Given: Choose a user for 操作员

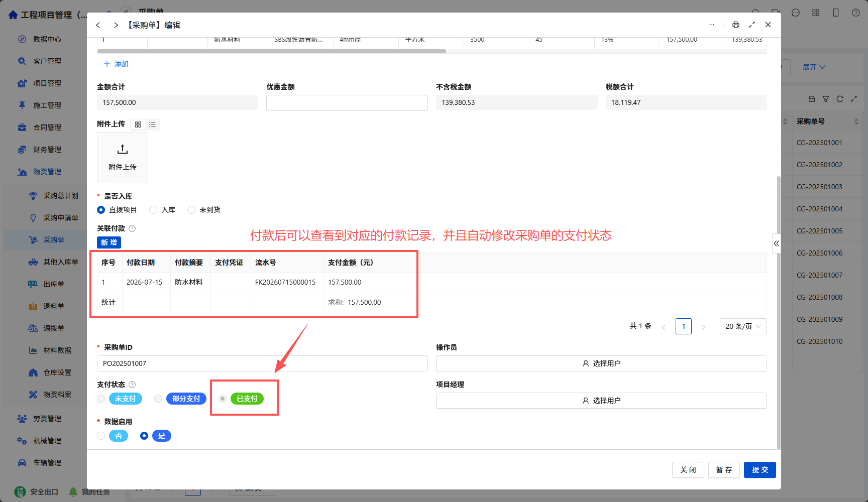Looking at the screenshot, I should [x=601, y=363].
